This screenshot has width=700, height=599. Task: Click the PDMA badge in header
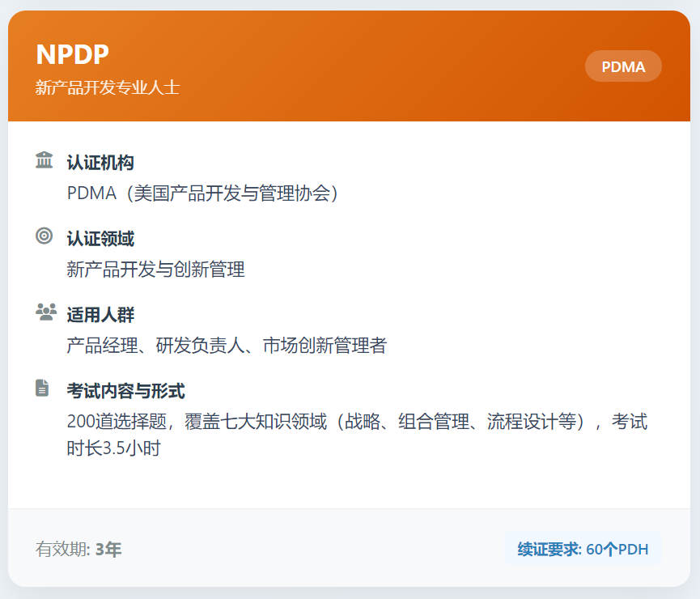(623, 66)
